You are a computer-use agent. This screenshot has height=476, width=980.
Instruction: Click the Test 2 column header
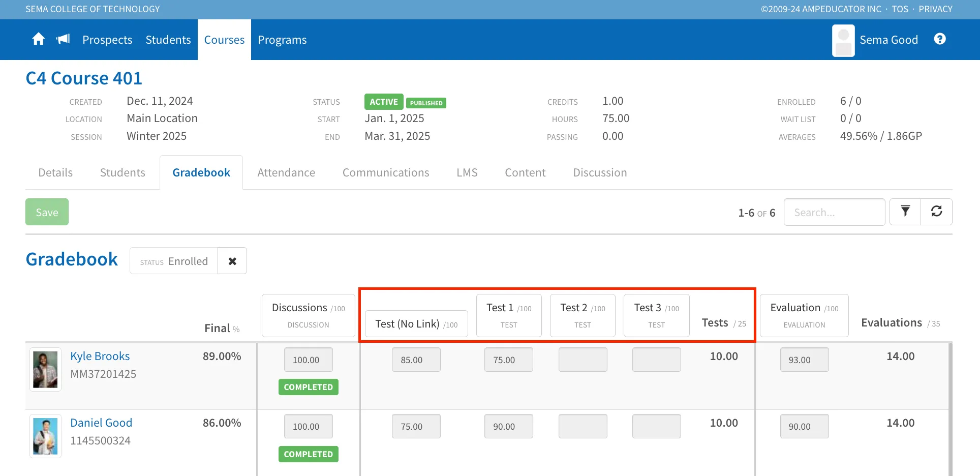(583, 315)
